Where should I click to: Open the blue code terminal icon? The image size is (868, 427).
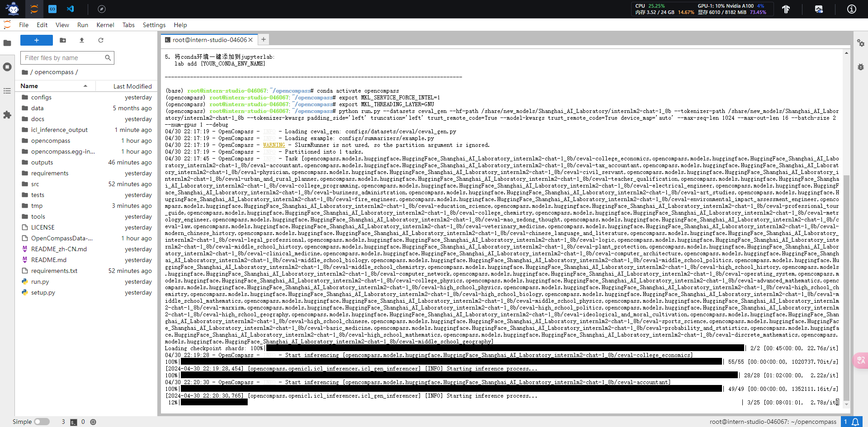point(52,9)
